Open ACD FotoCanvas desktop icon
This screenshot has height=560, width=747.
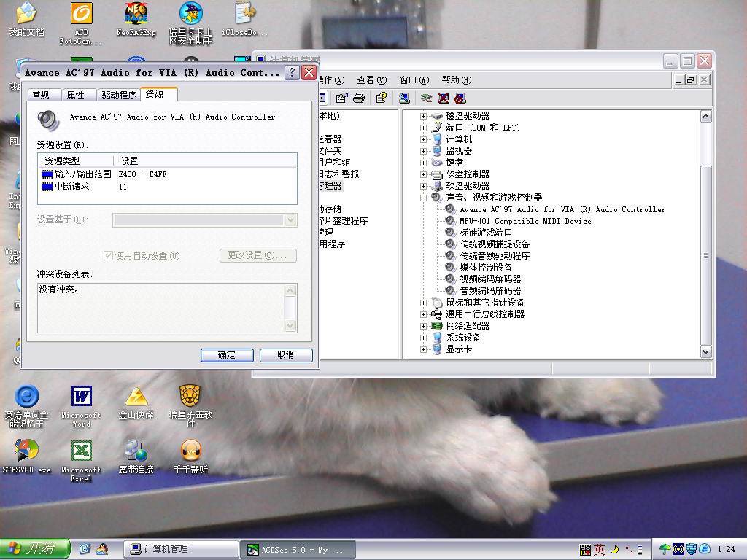82,23
